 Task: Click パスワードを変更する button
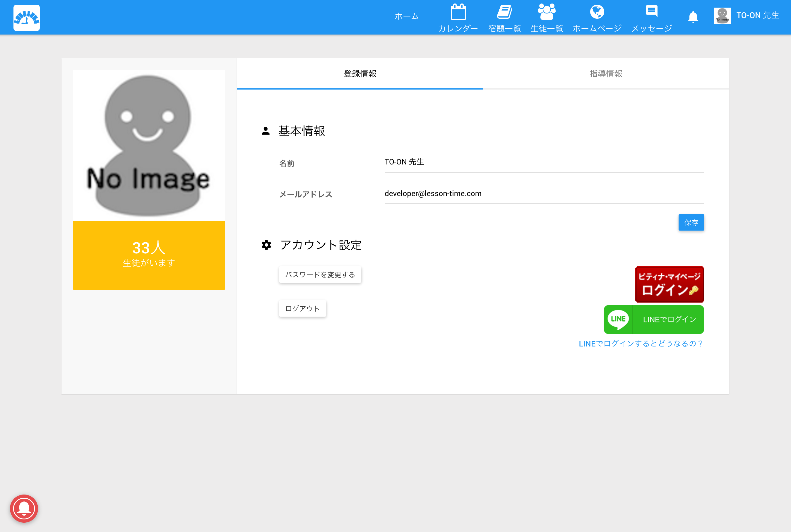click(320, 274)
